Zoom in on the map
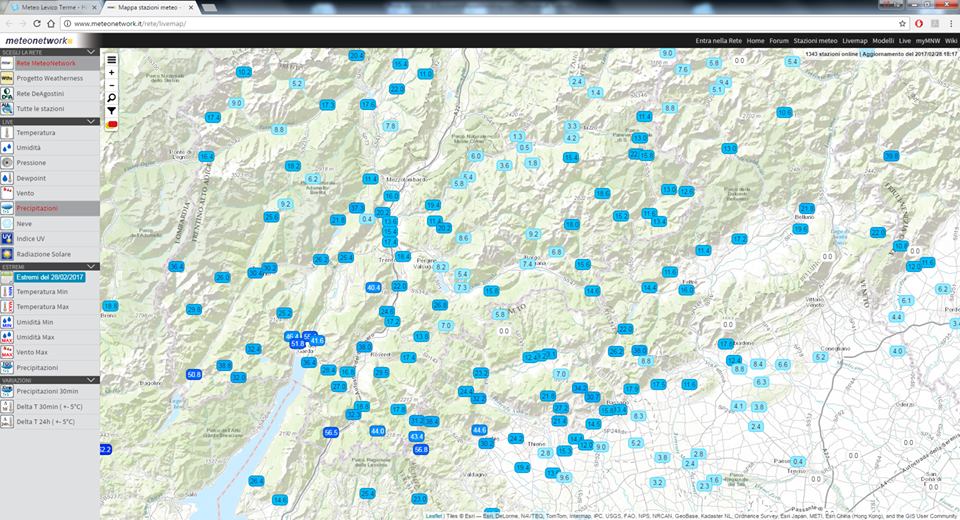This screenshot has height=520, width=960. [x=111, y=73]
